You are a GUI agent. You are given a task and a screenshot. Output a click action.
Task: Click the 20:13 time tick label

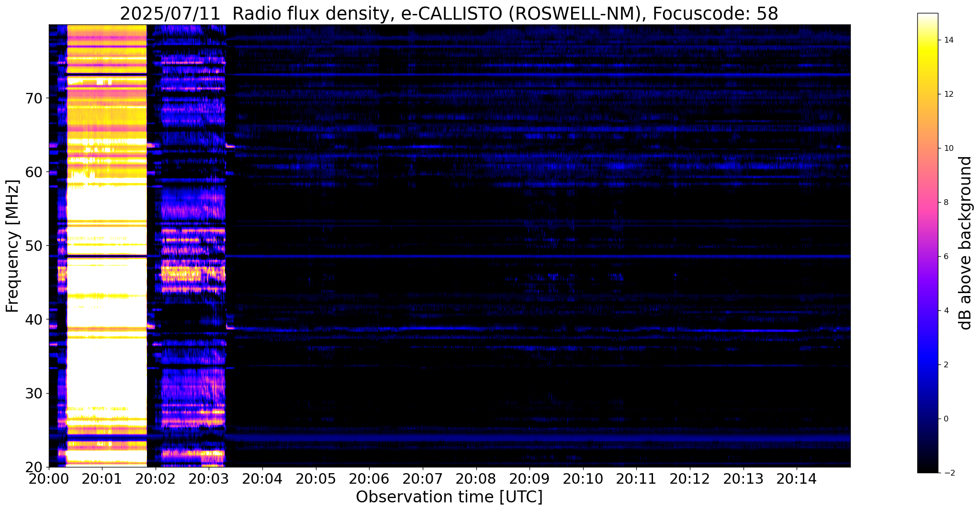(x=743, y=479)
